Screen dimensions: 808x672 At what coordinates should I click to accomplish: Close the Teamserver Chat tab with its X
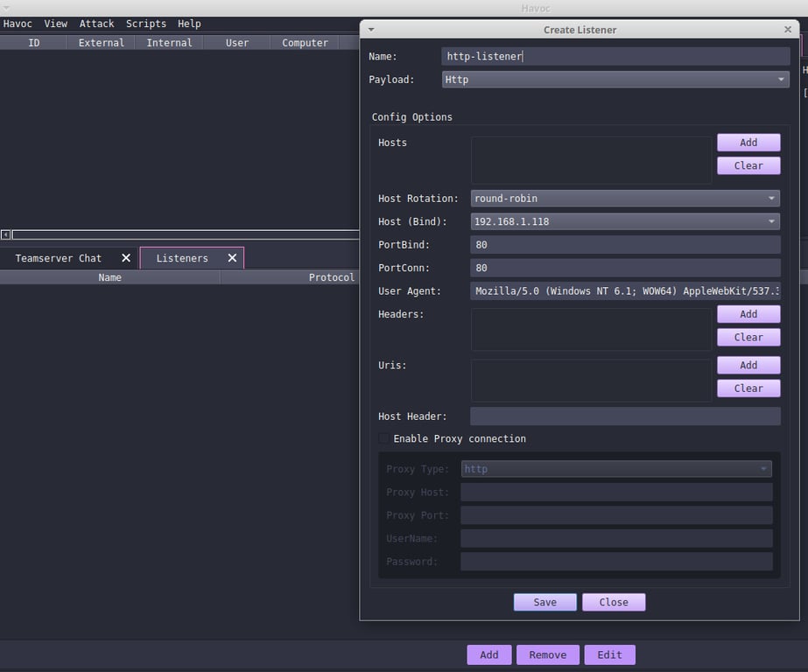point(125,257)
